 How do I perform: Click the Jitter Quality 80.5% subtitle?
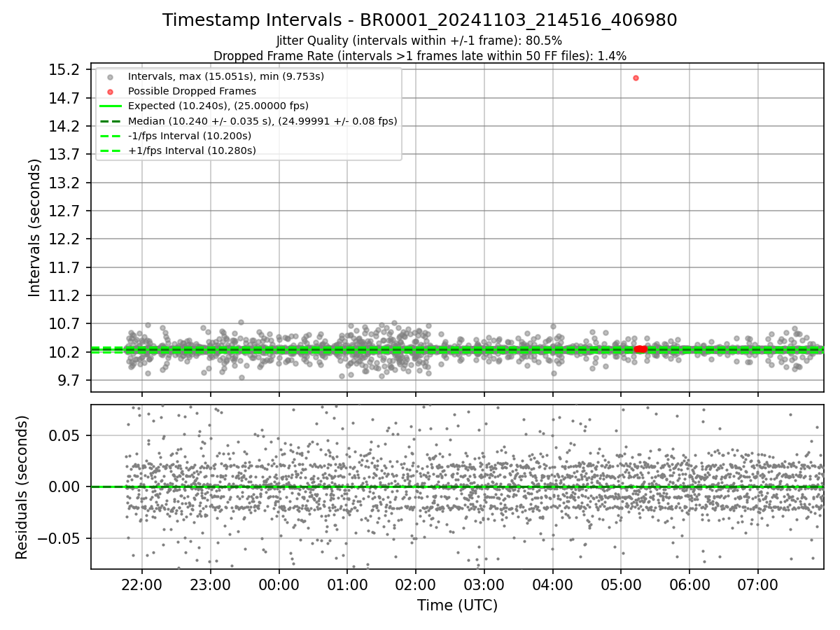pos(419,41)
